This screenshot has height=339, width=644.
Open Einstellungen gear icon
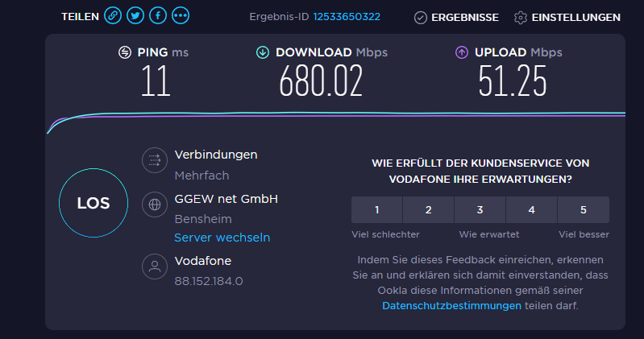(521, 17)
